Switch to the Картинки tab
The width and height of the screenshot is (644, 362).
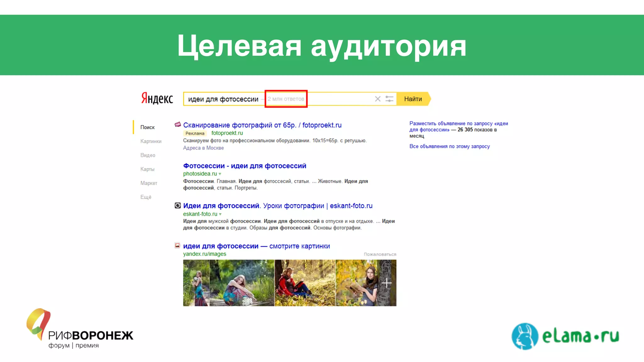pyautogui.click(x=151, y=141)
